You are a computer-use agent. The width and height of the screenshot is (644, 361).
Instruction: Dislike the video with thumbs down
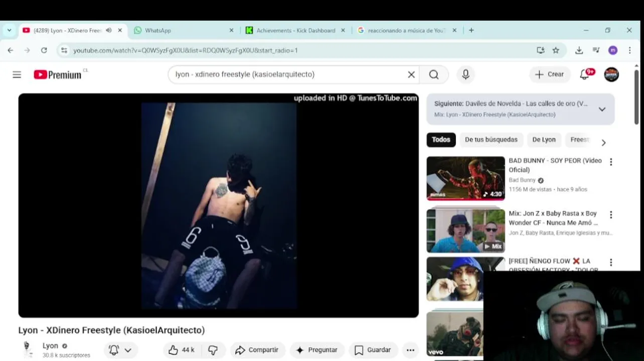pos(213,350)
